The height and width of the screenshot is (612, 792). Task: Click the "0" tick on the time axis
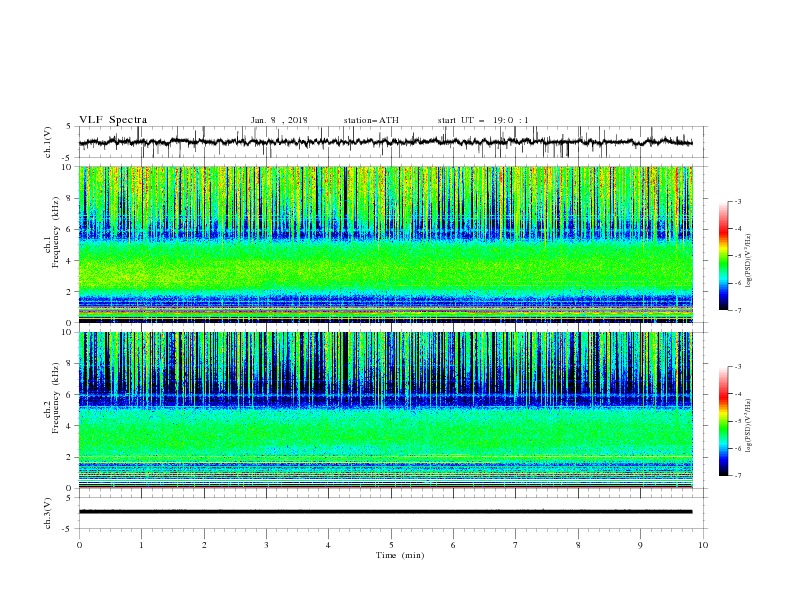pos(79,545)
